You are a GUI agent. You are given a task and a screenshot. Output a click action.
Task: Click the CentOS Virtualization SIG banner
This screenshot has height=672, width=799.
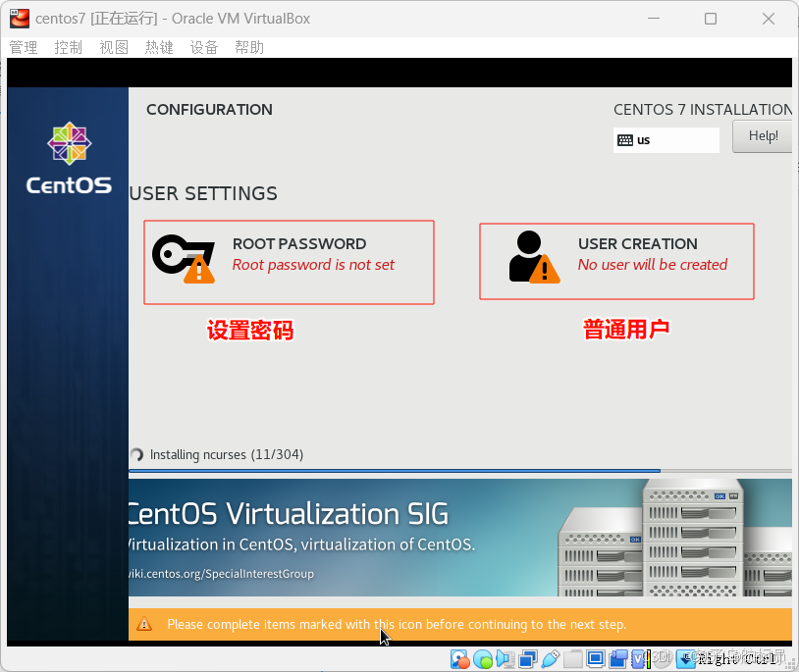click(x=460, y=538)
